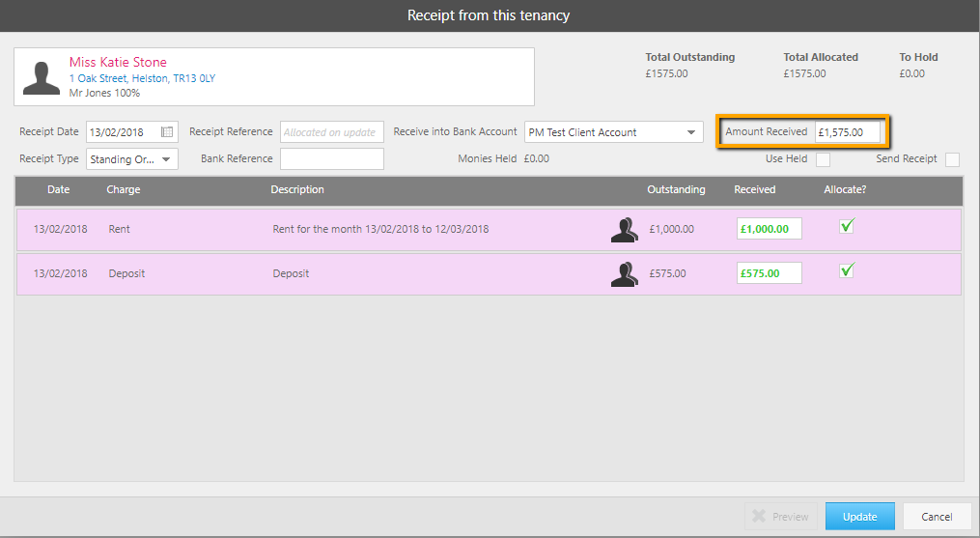The width and height of the screenshot is (980, 538).
Task: Click the greyed Preview button
Action: pos(781,517)
